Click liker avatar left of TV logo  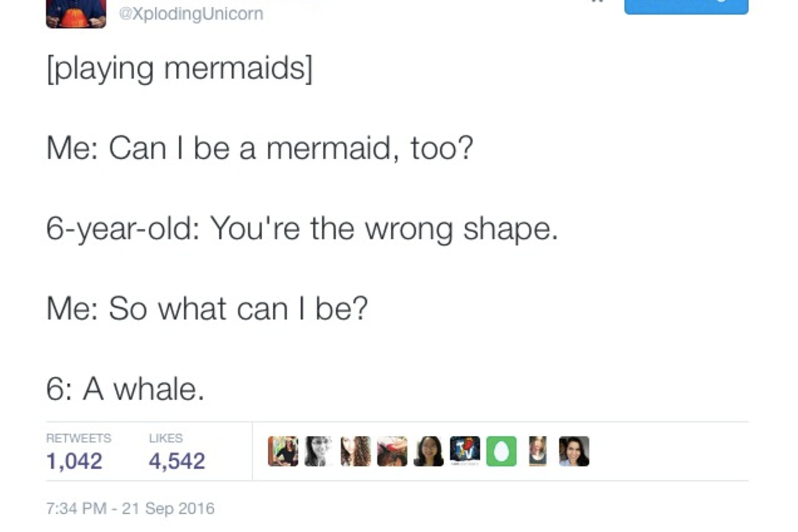click(x=428, y=451)
